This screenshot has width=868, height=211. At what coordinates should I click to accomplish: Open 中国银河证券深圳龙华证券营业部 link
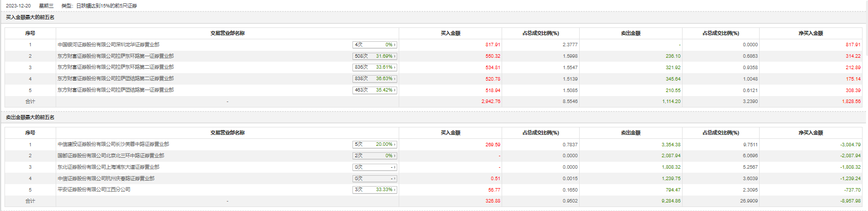click(108, 45)
